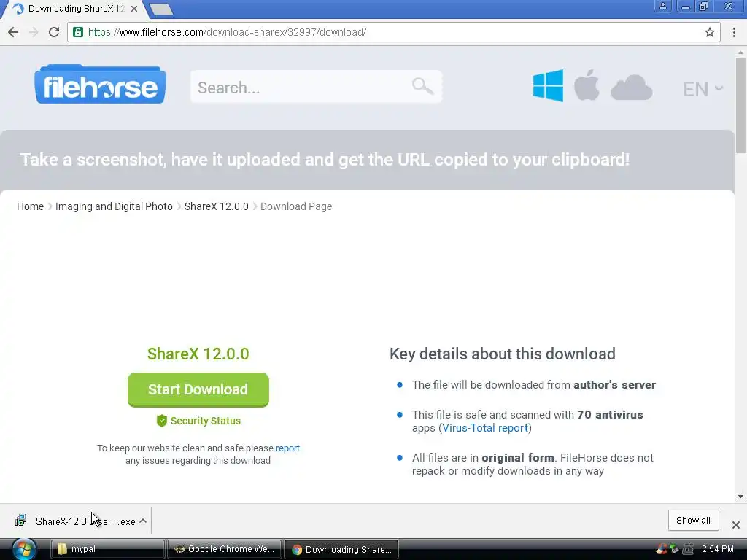Reload the page with refresh icon

pyautogui.click(x=54, y=32)
